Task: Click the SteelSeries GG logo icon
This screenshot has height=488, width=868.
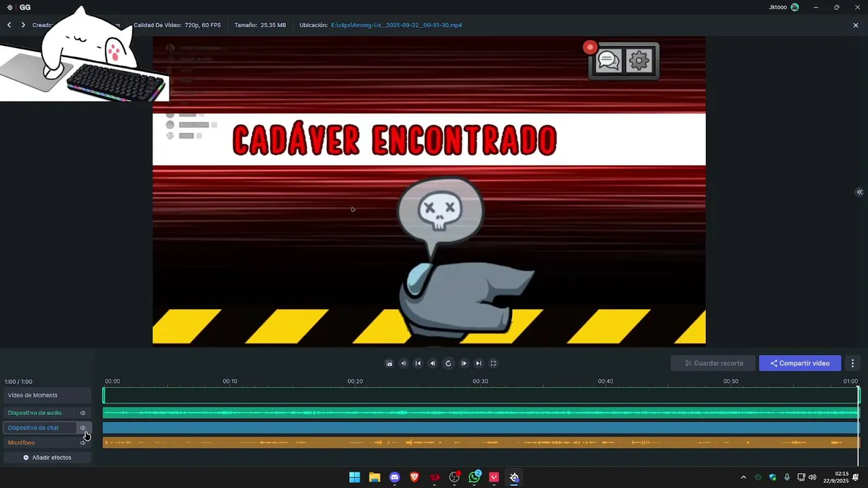Action: 9,7
